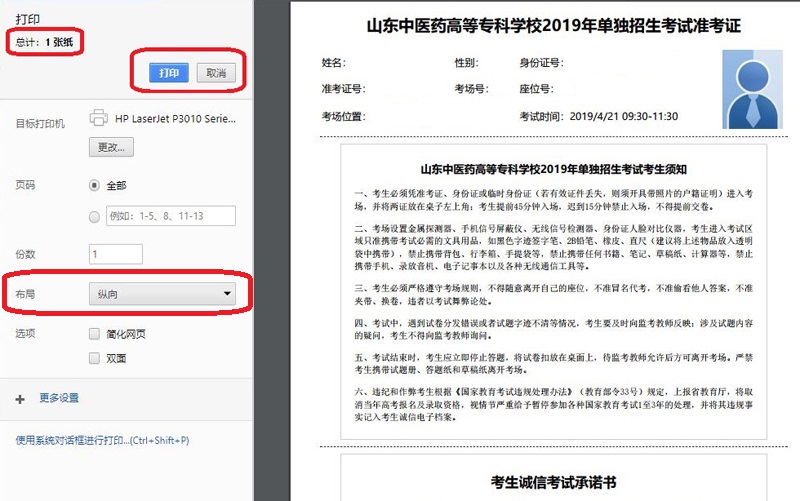Click the HP LaserJet P3010 Serie... printer name

tap(176, 119)
